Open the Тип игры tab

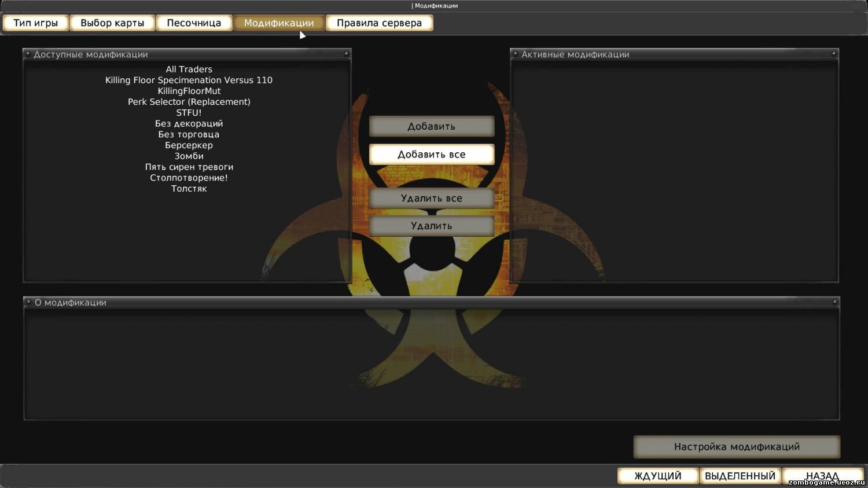click(35, 23)
